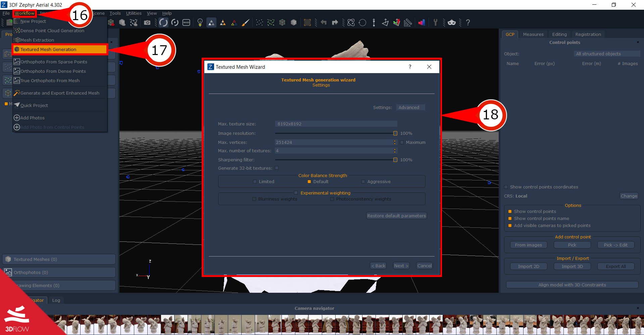Viewport: 644px width, 335px height.
Task: Open the Utilities menu
Action: point(134,13)
